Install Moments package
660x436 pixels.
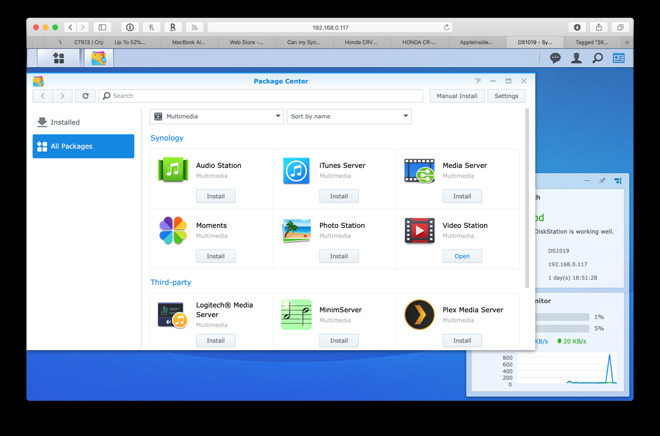pos(216,256)
